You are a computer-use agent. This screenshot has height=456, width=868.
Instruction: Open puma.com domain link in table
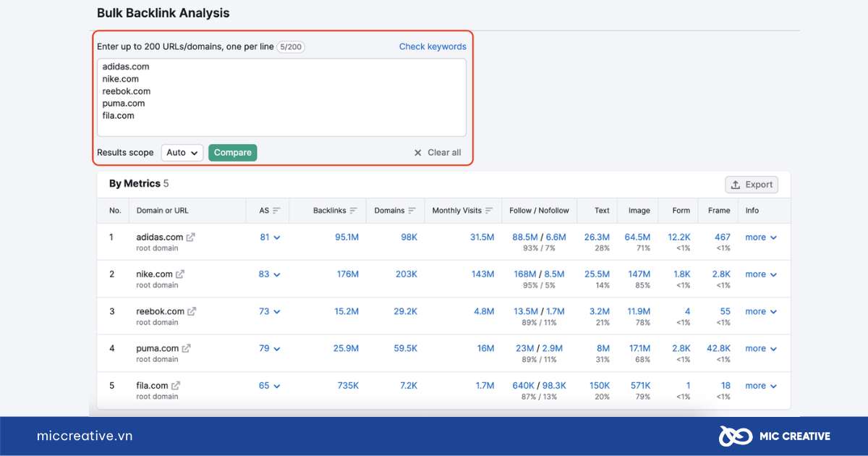pyautogui.click(x=157, y=348)
